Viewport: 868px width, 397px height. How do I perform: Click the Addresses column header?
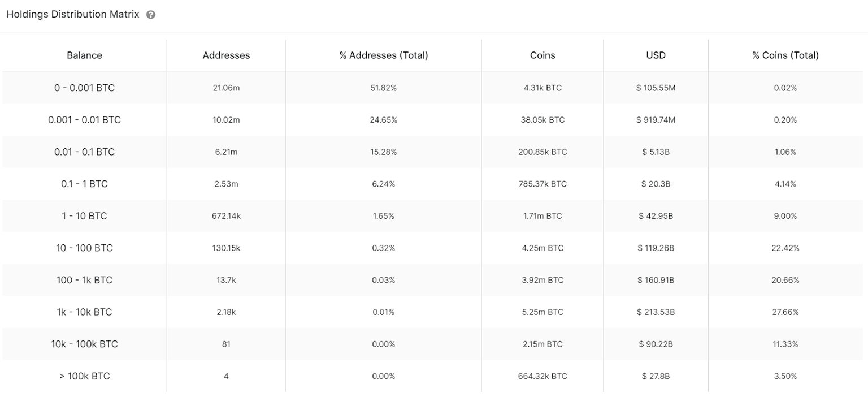226,55
